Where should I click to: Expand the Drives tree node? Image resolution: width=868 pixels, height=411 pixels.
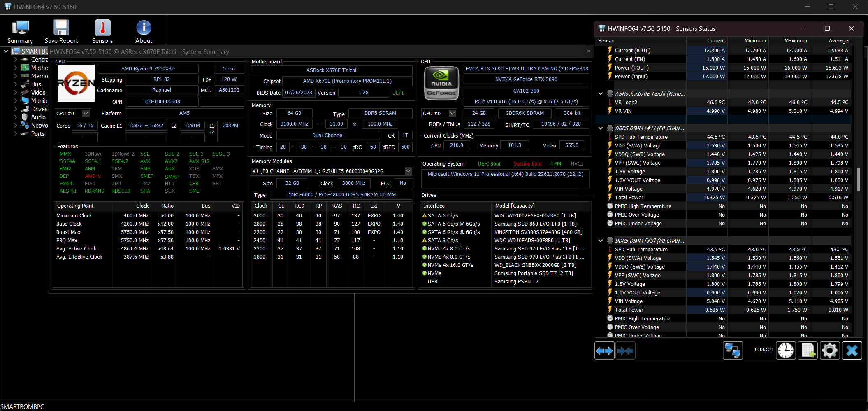pyautogui.click(x=16, y=109)
